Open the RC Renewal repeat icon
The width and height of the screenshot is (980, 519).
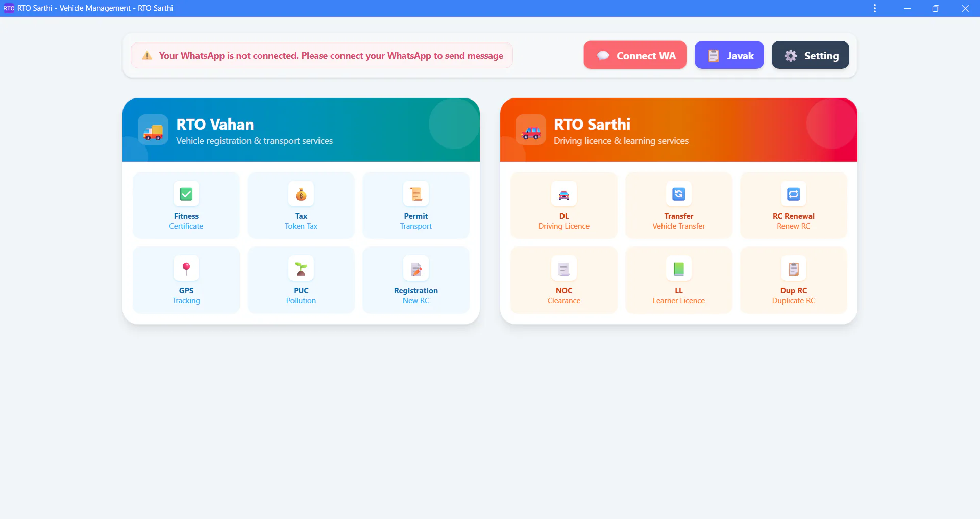pos(794,194)
